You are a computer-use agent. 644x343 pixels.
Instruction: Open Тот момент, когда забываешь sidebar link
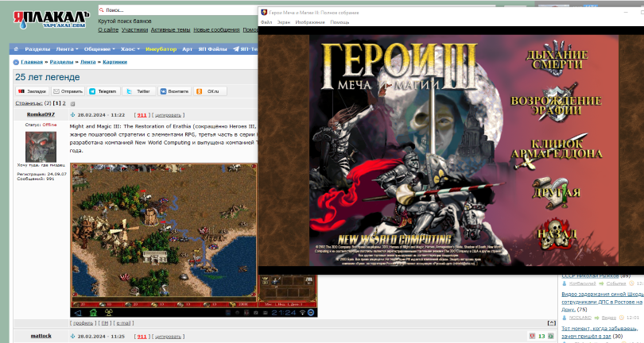click(x=599, y=333)
